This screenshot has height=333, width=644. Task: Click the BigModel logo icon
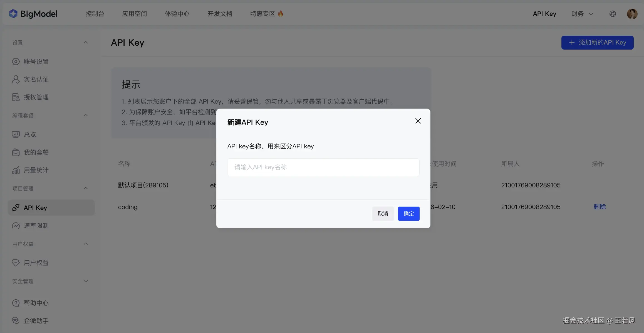tap(13, 14)
